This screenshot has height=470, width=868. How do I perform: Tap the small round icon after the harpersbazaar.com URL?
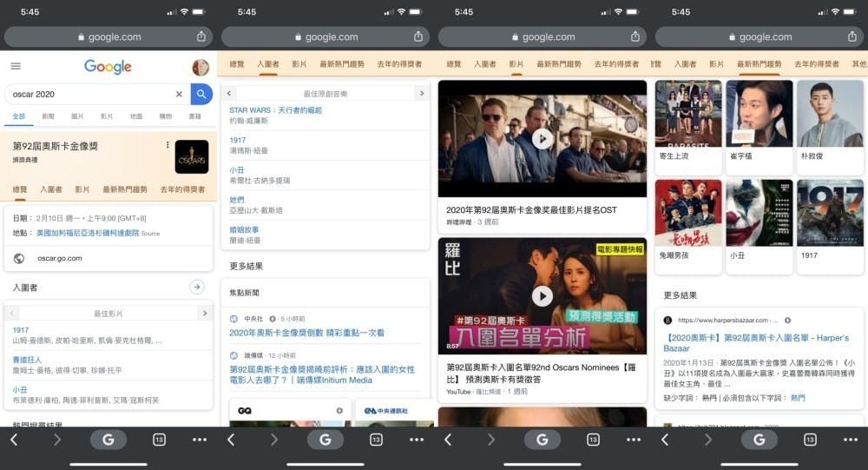pyautogui.click(x=788, y=320)
